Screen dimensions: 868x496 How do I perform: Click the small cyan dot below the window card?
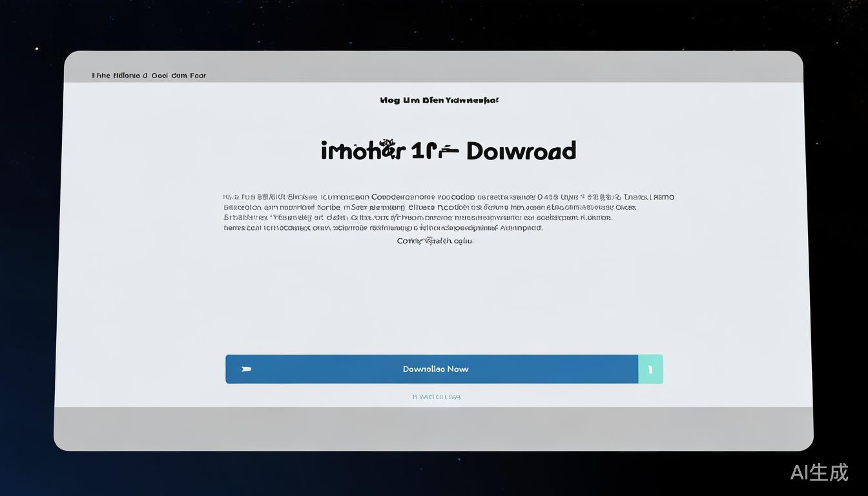point(459,459)
